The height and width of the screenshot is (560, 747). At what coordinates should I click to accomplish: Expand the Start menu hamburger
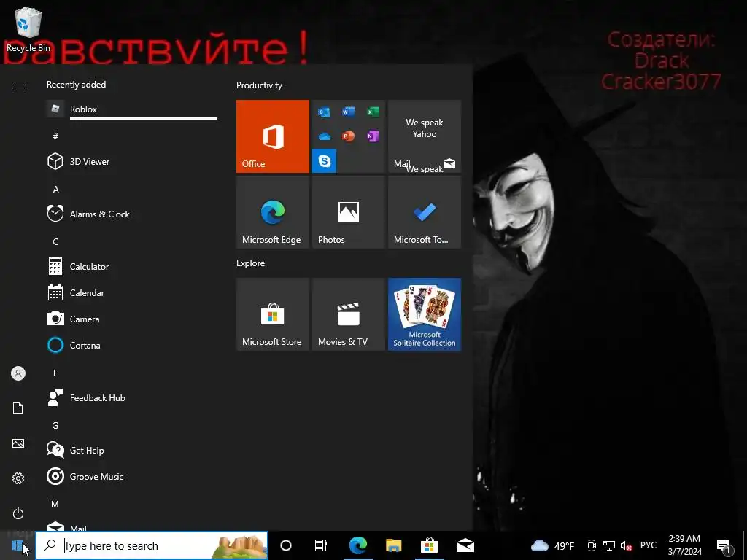pos(18,85)
